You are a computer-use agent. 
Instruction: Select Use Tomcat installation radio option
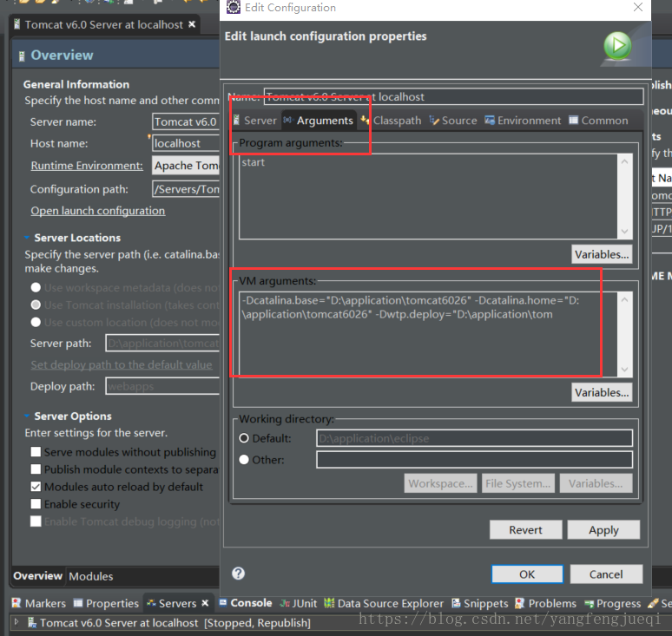(36, 305)
